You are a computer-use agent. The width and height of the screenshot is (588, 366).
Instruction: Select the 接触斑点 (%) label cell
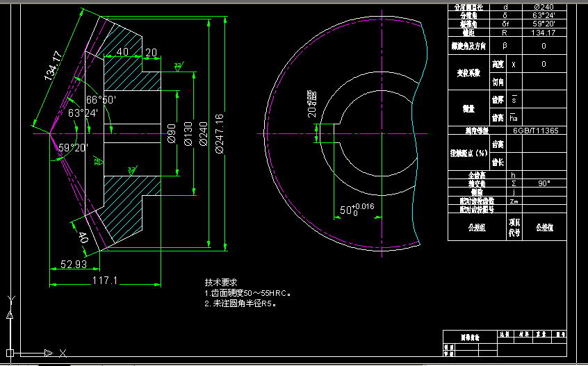coord(468,153)
